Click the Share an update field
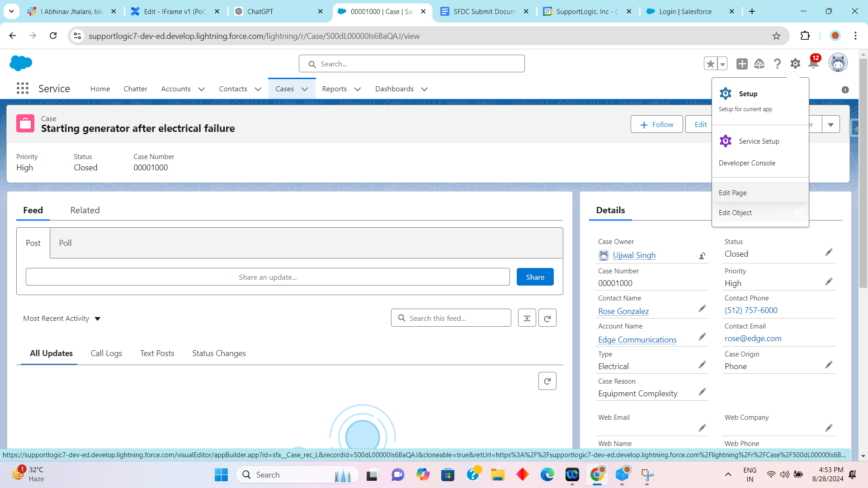Image resolution: width=868 pixels, height=488 pixels. click(x=268, y=277)
